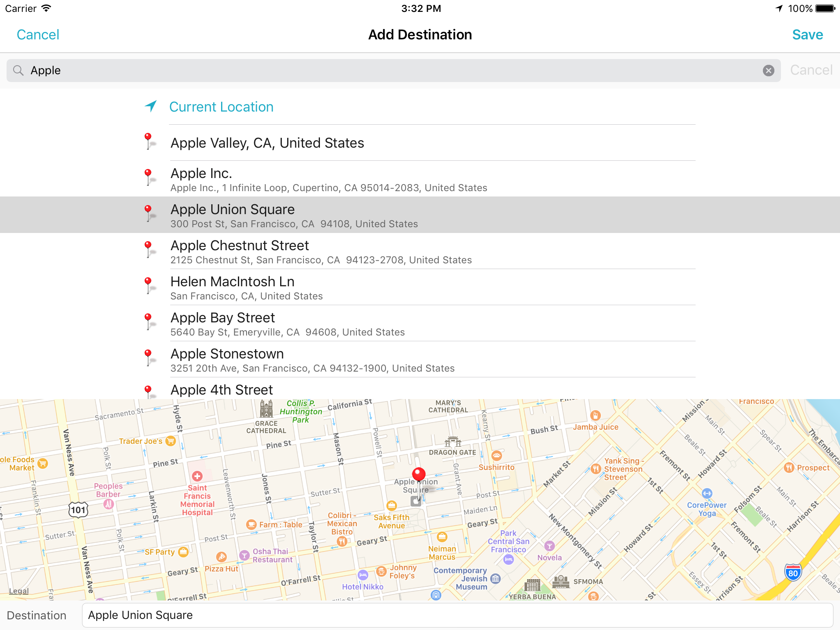Edit the Destination text field

(x=457, y=615)
